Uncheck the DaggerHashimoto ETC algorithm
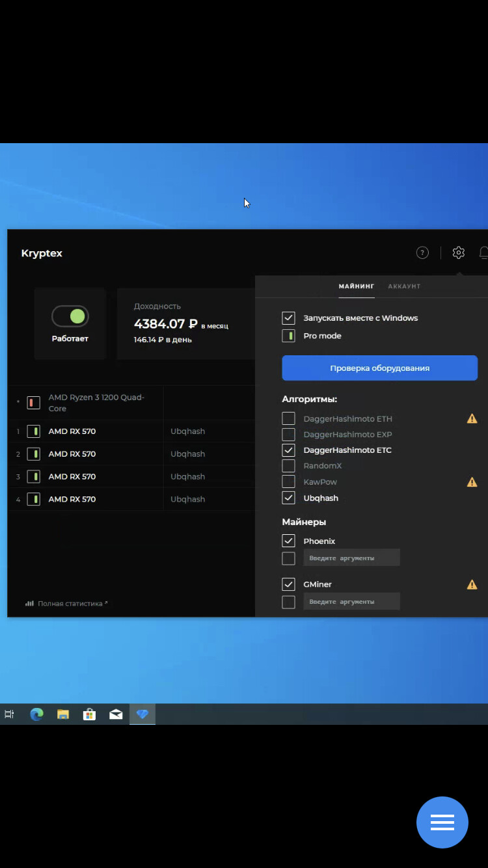The image size is (488, 868). click(x=288, y=450)
